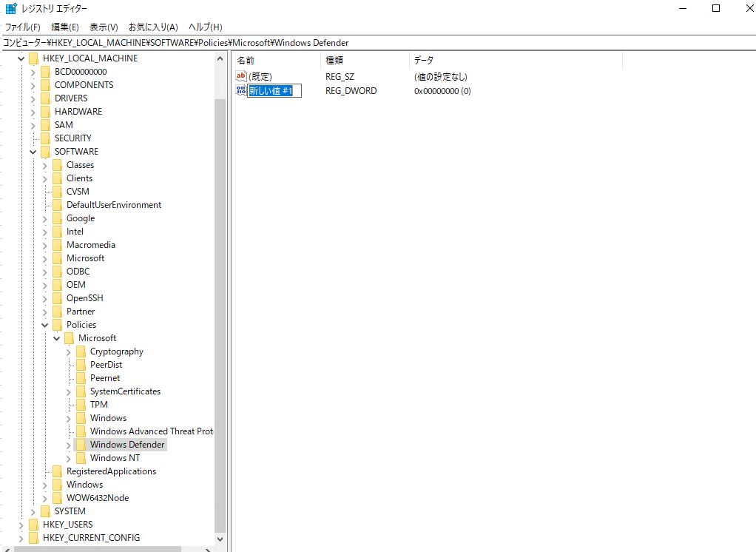
Task: Open the お気に入り(A) menu
Action: [153, 27]
